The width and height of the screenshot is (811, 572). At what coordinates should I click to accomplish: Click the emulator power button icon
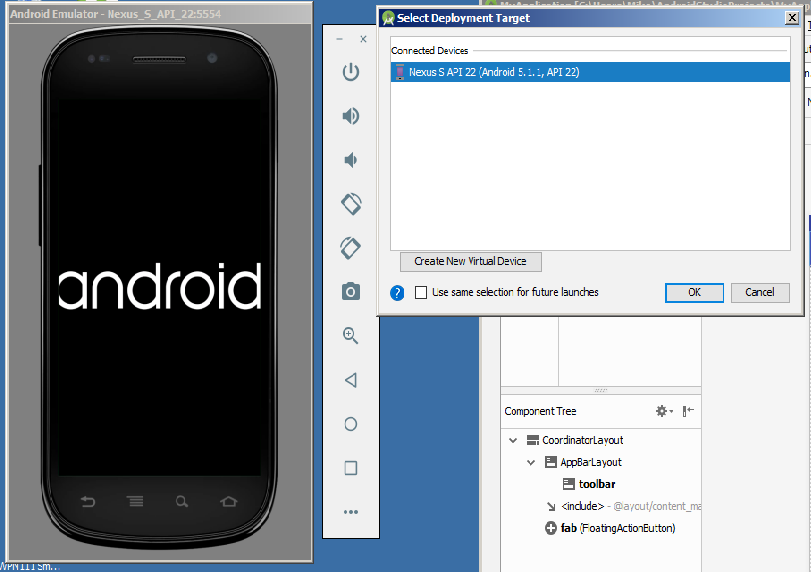point(351,72)
